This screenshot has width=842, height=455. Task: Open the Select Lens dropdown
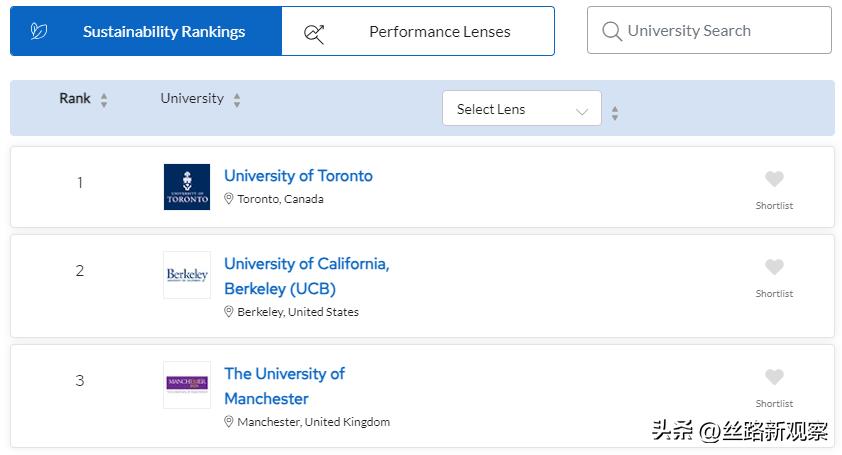pos(521,109)
